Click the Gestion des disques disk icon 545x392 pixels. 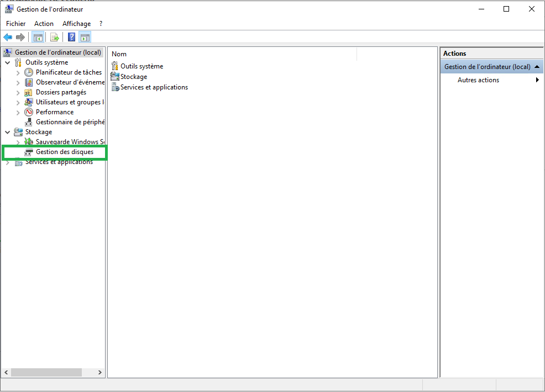[29, 152]
